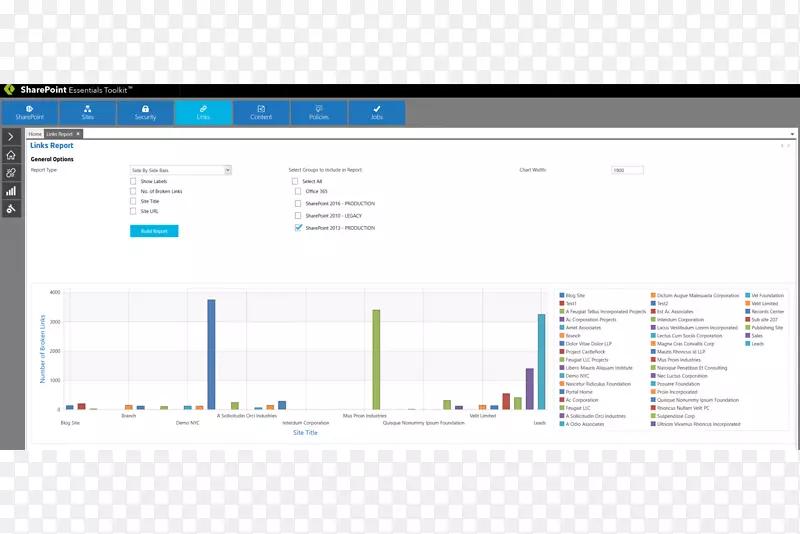
Task: Open the tab list dropdown arrow at right
Action: (x=792, y=134)
